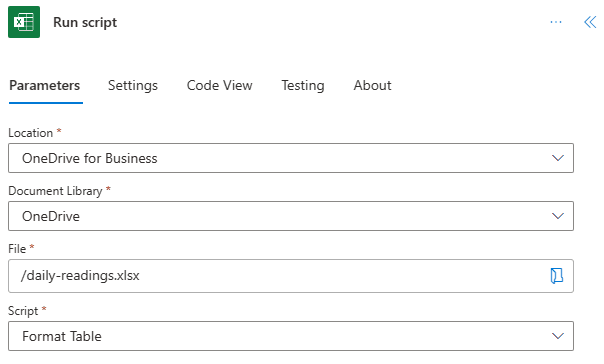This screenshot has width=604, height=364.
Task: Switch to the Settings tab
Action: click(x=133, y=86)
